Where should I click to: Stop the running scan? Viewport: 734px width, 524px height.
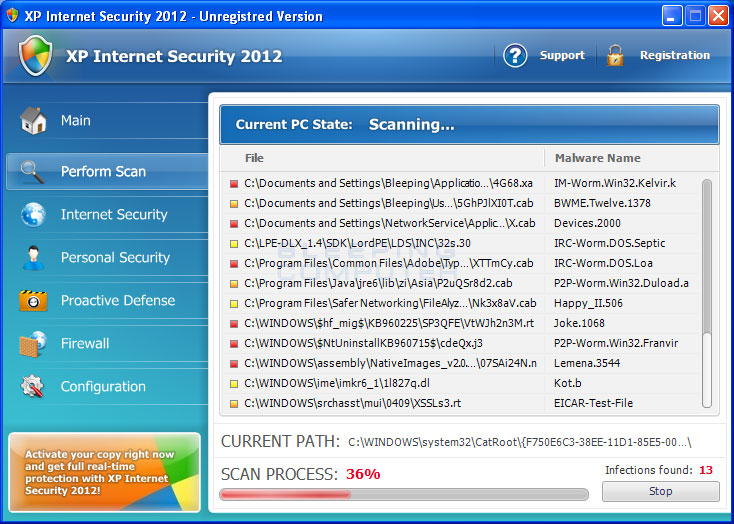pos(661,491)
